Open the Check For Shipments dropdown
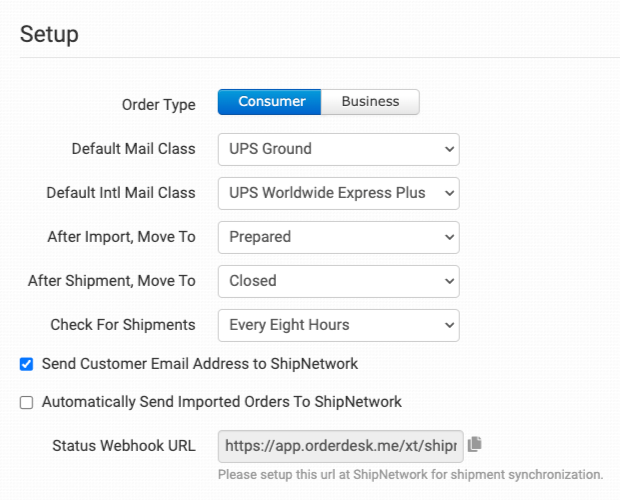620x500 pixels. 338,325
